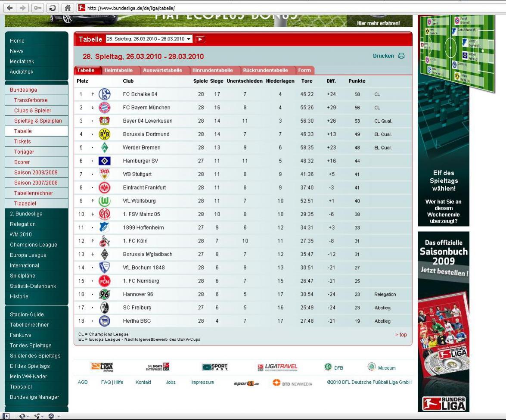Open Home in the left navigation

17,40
